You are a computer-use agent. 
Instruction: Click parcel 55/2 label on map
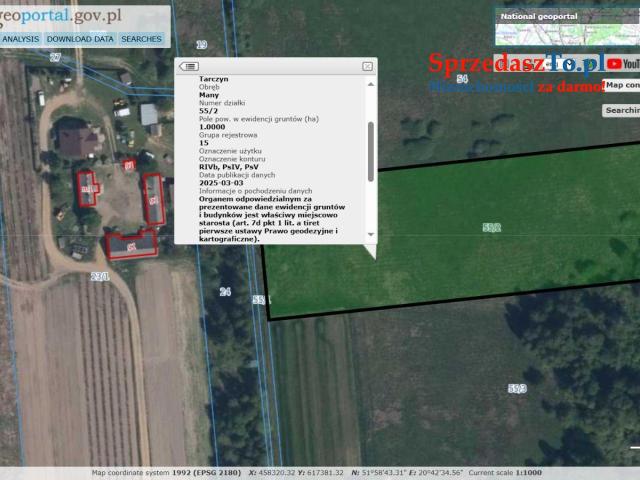491,228
